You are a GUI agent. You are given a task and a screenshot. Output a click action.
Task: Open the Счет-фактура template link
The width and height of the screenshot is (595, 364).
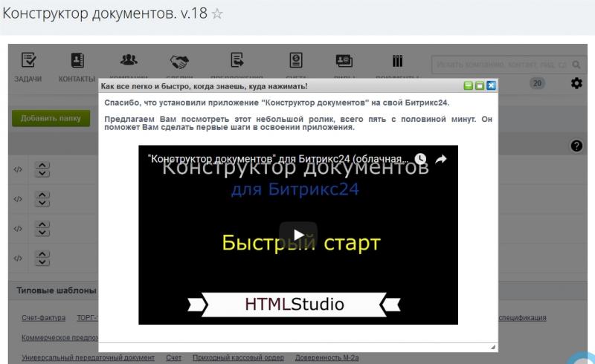point(45,318)
